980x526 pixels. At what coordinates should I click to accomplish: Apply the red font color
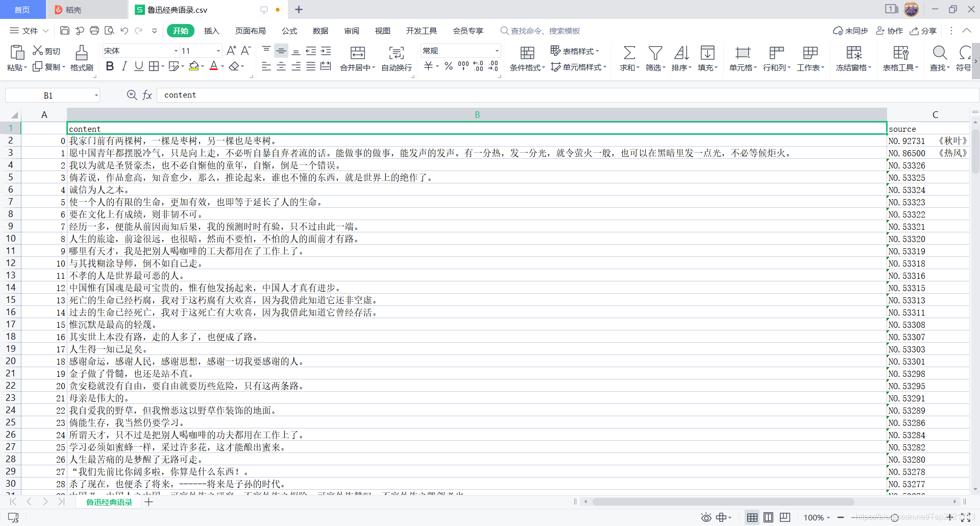[x=214, y=66]
